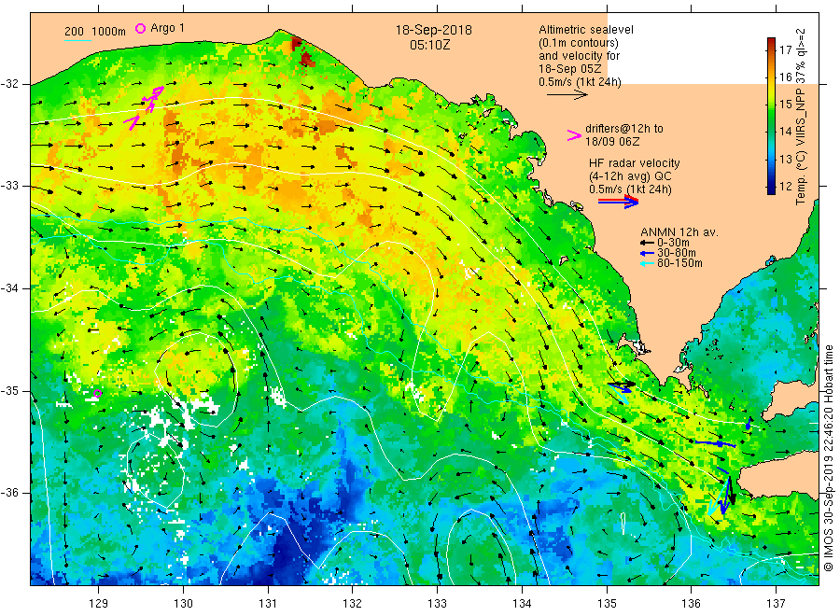Click the red-blue HF radar velocity arrow

(618, 202)
